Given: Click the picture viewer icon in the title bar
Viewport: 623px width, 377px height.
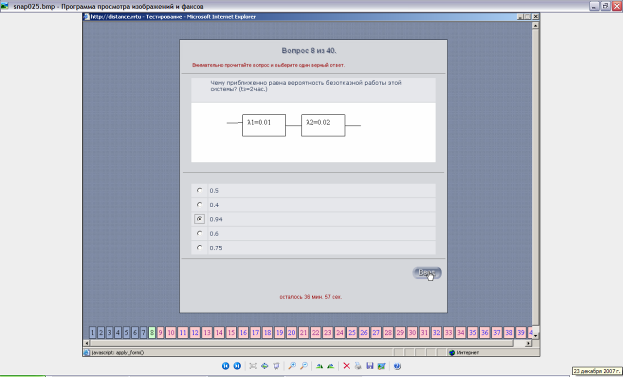Looking at the screenshot, I should tap(4, 6).
